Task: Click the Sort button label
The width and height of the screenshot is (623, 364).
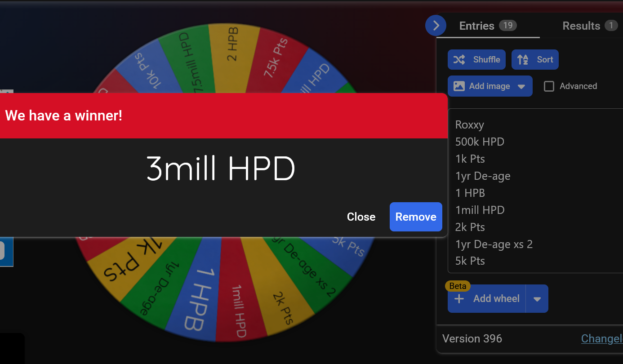Action: (x=545, y=59)
